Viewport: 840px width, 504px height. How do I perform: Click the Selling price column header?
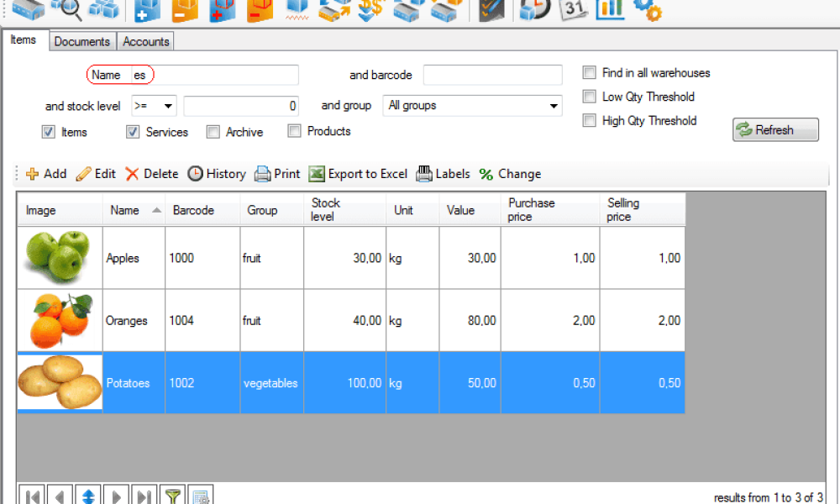(x=643, y=210)
